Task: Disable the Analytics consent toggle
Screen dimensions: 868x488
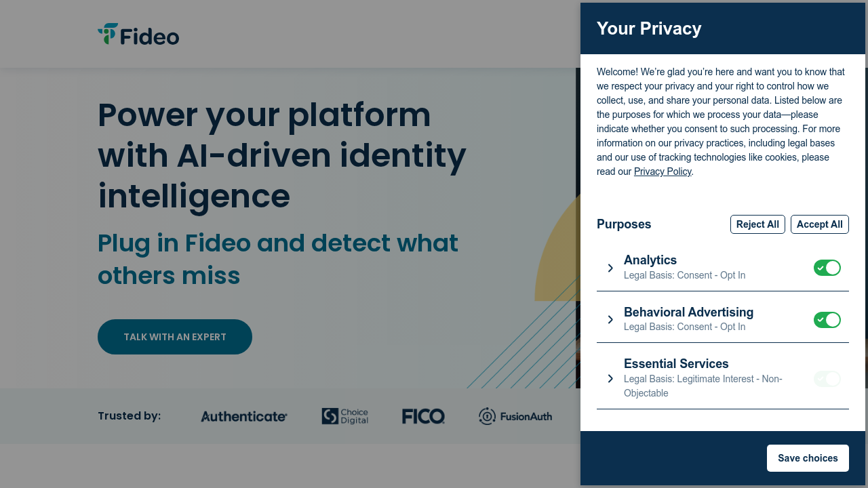Action: pos(827,268)
